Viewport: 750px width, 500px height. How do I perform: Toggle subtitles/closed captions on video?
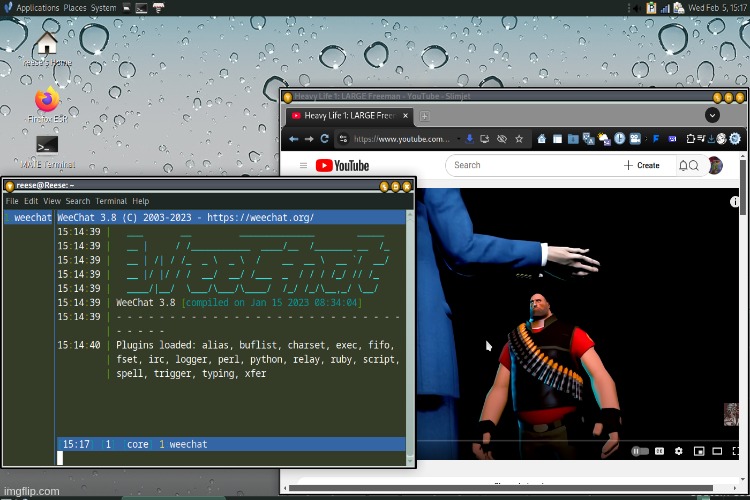tap(660, 451)
